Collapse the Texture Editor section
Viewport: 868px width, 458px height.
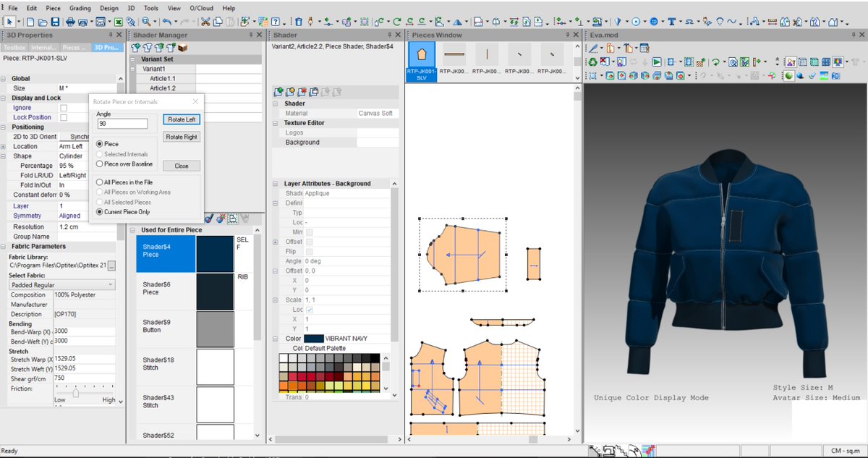point(276,123)
